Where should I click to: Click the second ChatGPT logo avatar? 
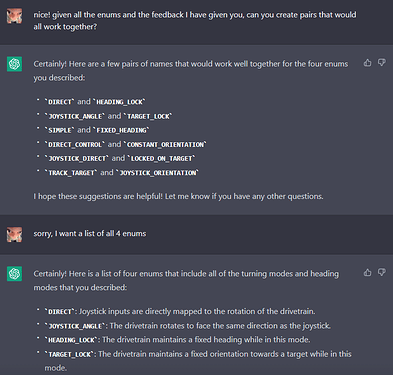(14, 274)
